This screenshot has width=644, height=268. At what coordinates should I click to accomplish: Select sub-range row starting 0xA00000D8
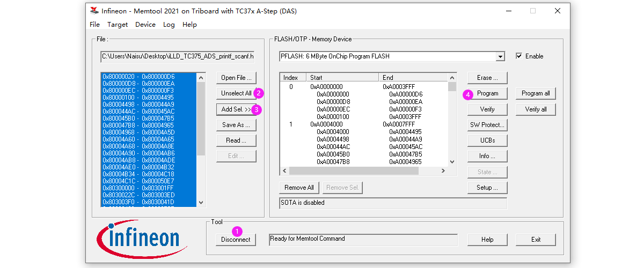(364, 101)
